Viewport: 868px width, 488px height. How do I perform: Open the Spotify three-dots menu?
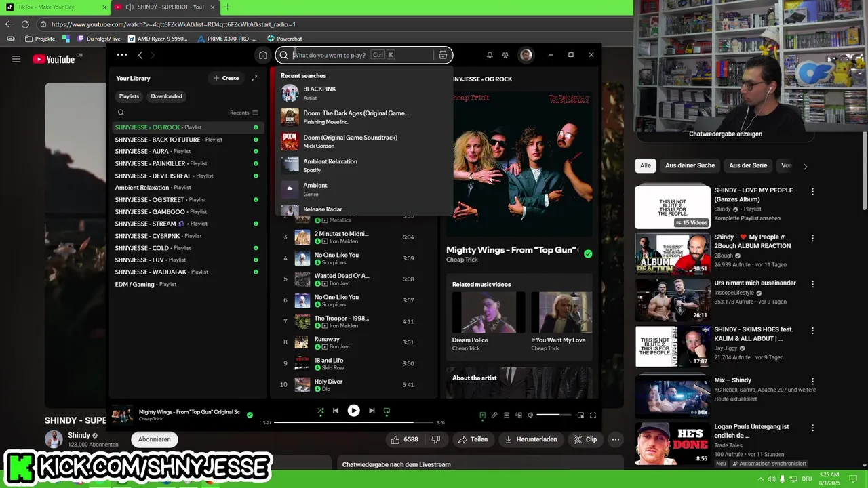[x=121, y=55]
